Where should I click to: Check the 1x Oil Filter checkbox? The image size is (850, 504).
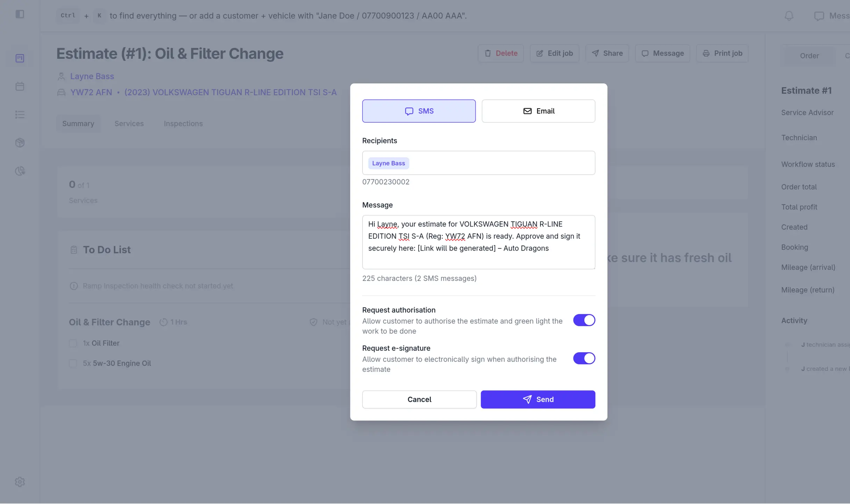point(73,343)
